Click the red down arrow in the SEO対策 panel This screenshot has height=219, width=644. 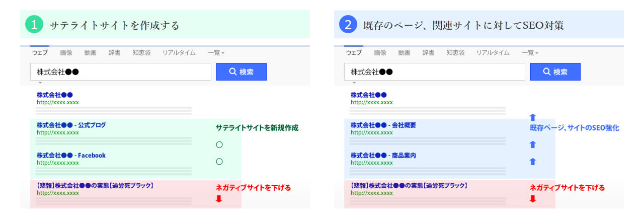(x=533, y=199)
